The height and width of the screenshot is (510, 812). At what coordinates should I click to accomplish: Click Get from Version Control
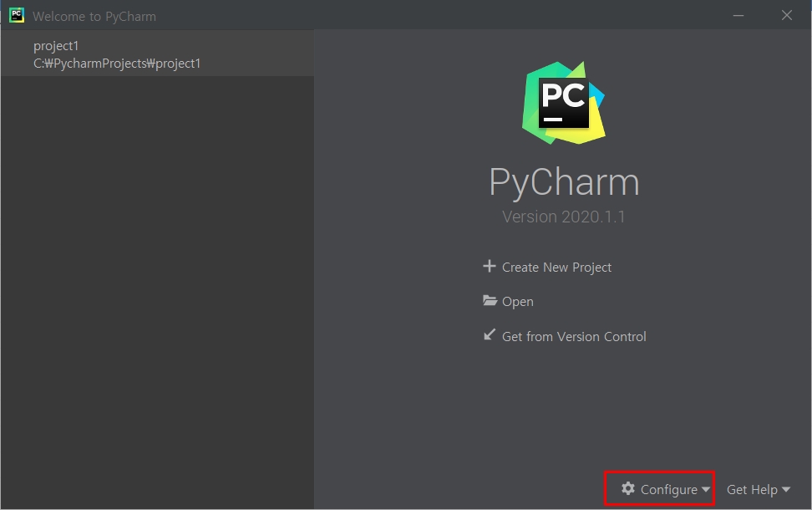point(574,337)
